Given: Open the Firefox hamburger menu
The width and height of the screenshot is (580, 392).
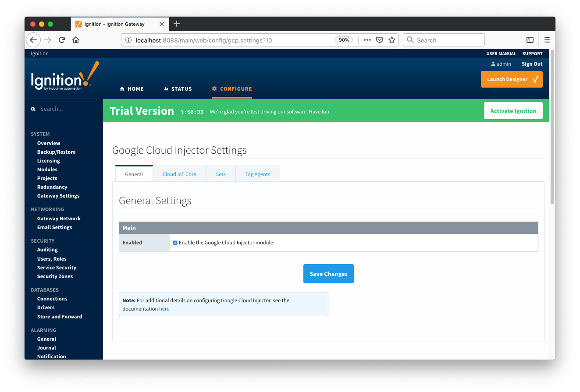Looking at the screenshot, I should pos(547,40).
